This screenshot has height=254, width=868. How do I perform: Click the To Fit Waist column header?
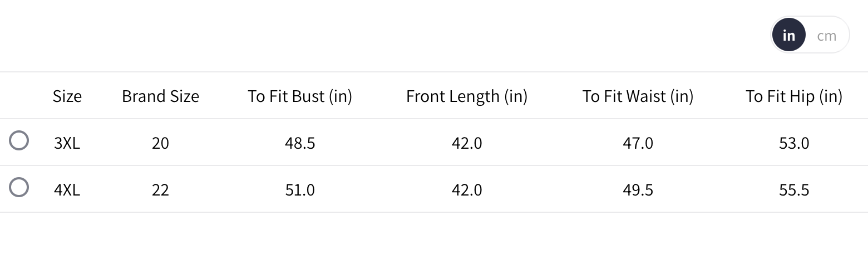click(x=638, y=96)
